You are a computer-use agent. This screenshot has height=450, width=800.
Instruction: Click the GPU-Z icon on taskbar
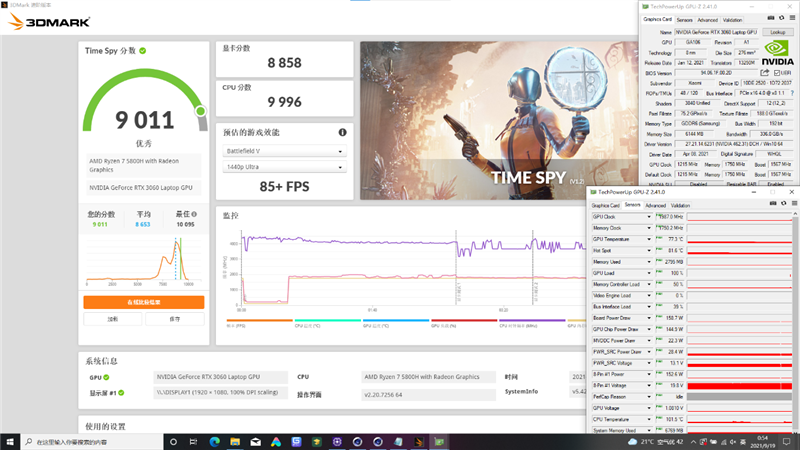tap(439, 442)
